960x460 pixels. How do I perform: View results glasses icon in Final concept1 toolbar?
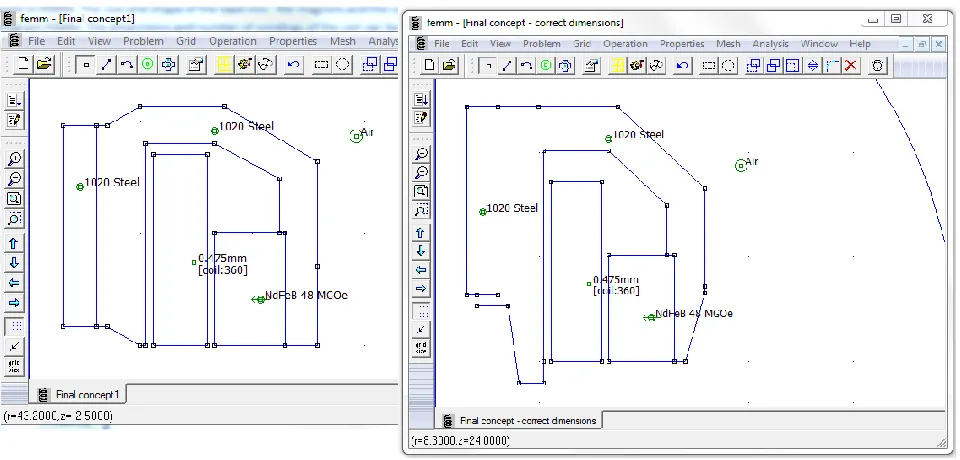266,64
